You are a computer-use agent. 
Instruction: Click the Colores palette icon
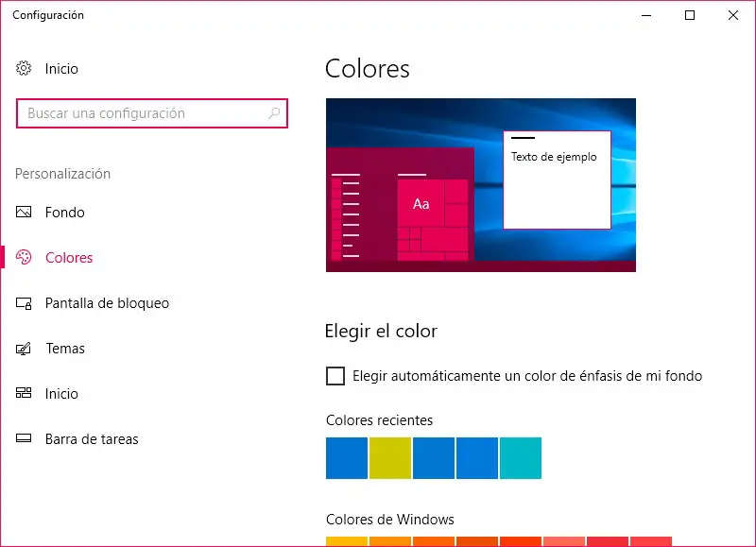tap(25, 258)
